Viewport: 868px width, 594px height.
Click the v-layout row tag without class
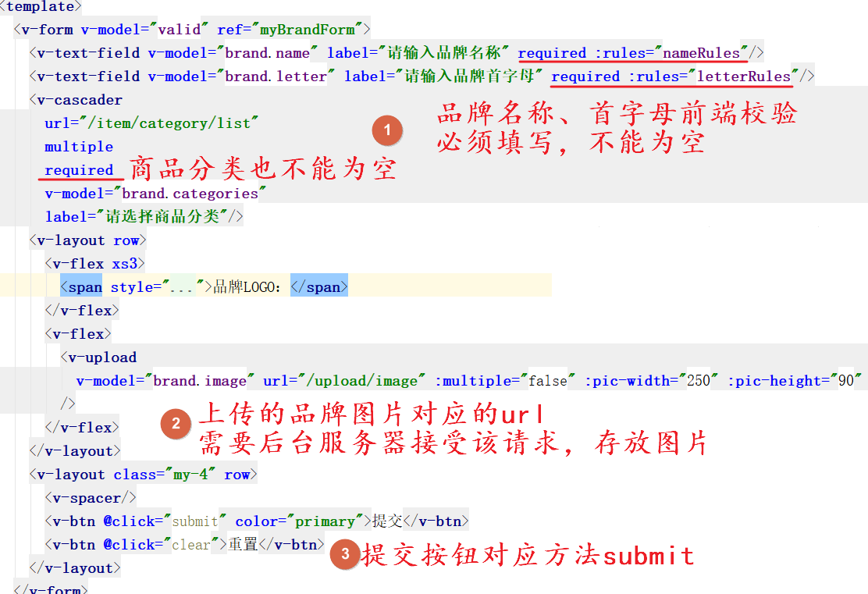pyautogui.click(x=88, y=240)
